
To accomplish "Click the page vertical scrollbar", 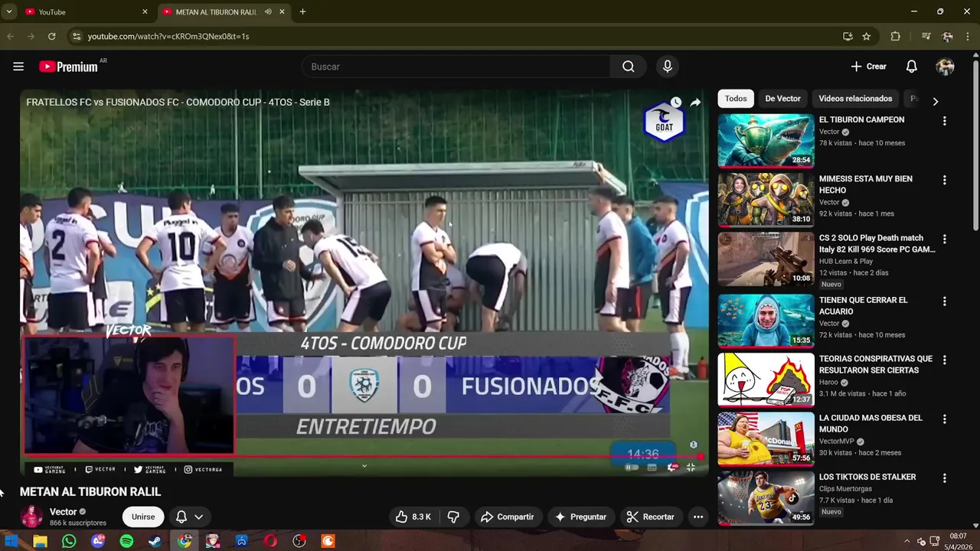I will pyautogui.click(x=975, y=145).
